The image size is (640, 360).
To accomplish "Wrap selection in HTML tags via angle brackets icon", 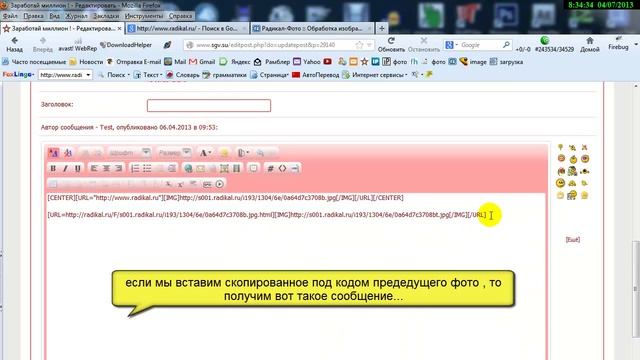I will click(282, 169).
